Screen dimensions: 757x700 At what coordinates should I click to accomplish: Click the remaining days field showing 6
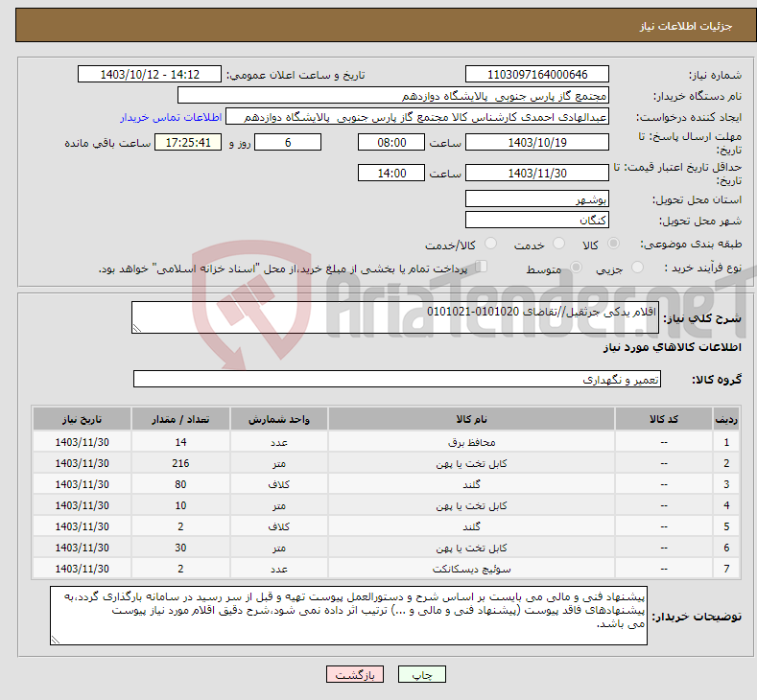tap(288, 142)
